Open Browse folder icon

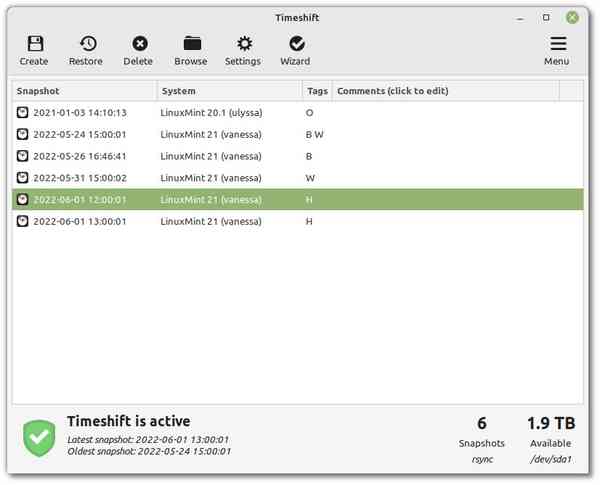(192, 44)
